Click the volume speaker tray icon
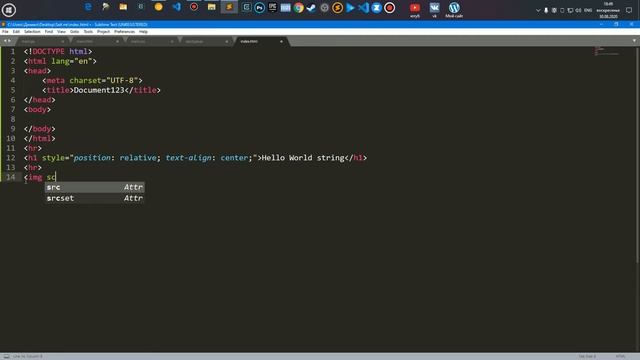Screen dimensions: 640x360 point(578,10)
